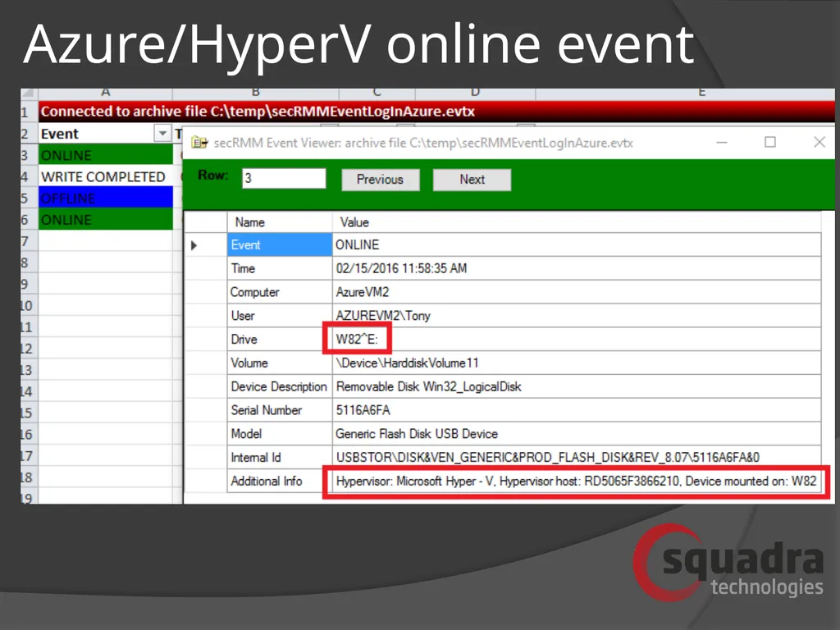Click the Volume name cell
The height and width of the screenshot is (630, 840).
click(x=280, y=363)
